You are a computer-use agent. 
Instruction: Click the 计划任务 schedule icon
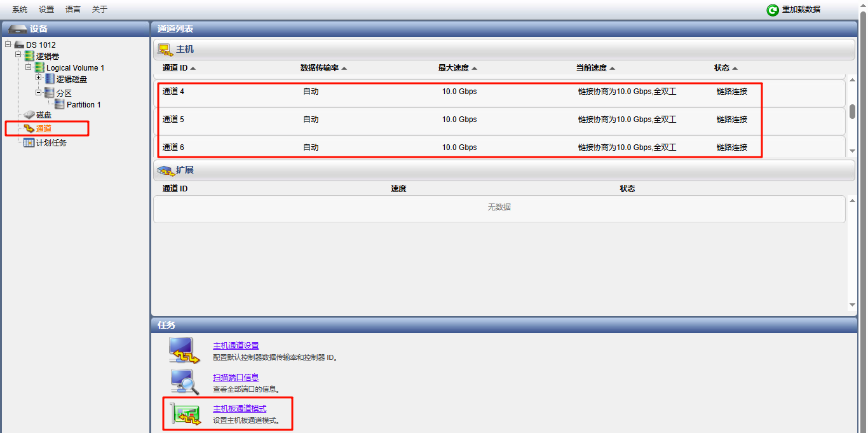pyautogui.click(x=29, y=142)
